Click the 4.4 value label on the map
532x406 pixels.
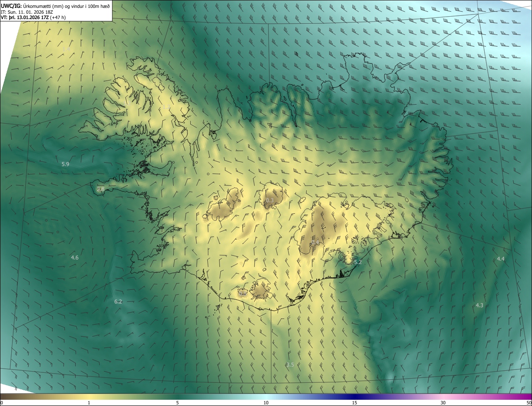tap(501, 259)
